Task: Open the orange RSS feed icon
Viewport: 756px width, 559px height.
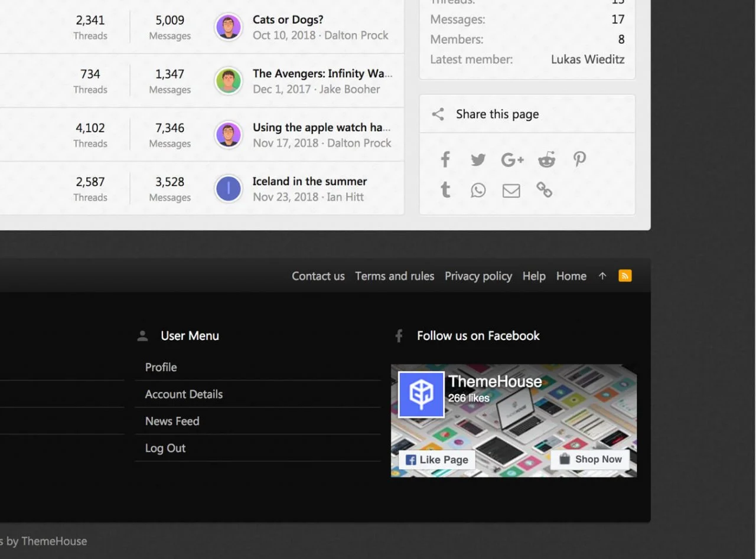Action: [625, 276]
